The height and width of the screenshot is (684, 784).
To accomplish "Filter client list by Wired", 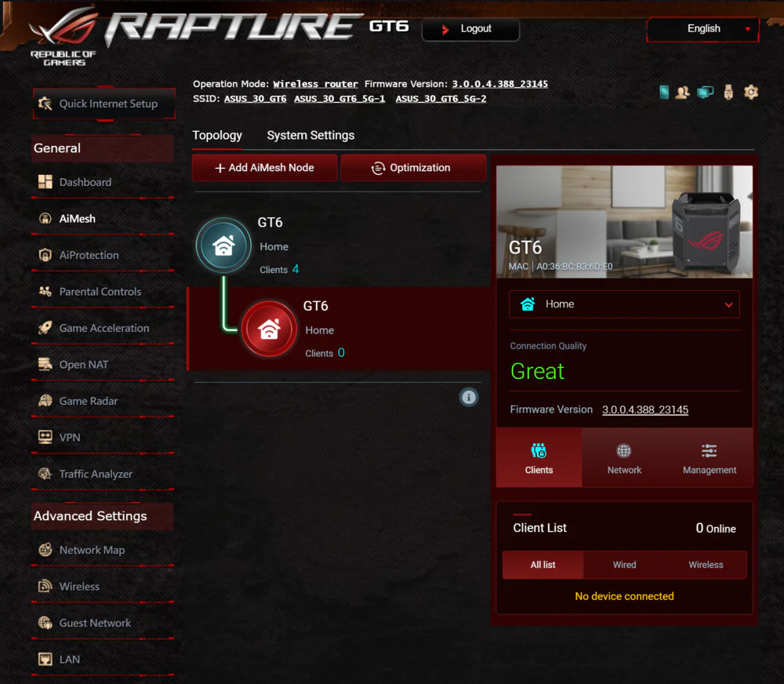I will [625, 565].
